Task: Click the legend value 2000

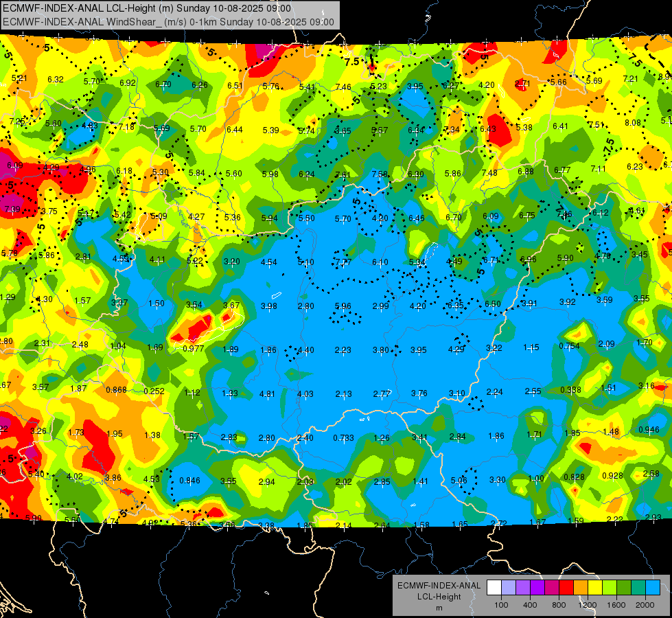Action: point(645,605)
